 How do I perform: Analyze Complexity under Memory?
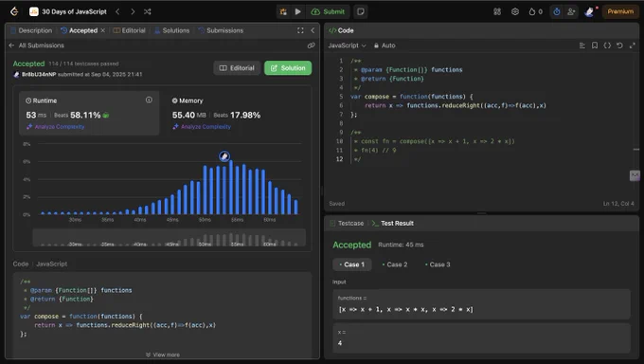(202, 127)
